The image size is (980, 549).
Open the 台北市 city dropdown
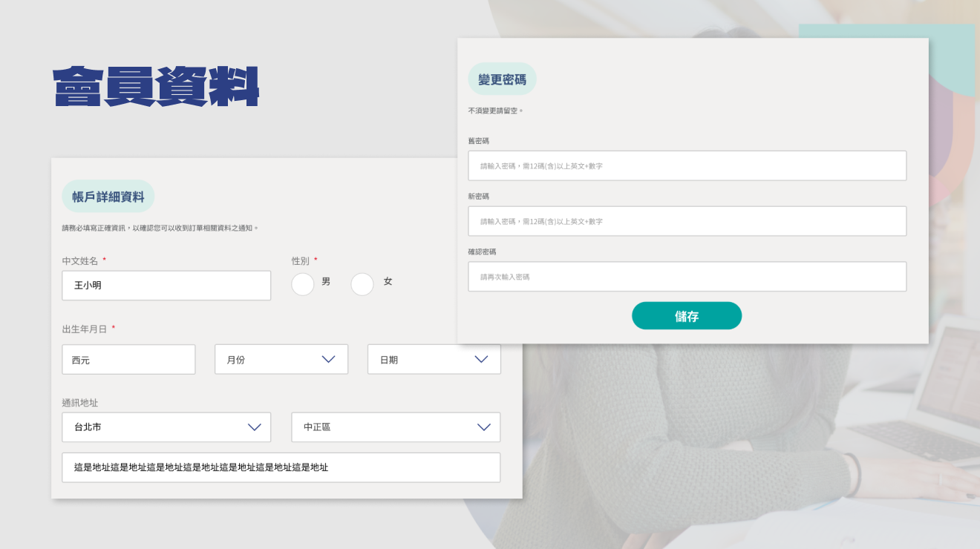click(x=166, y=427)
